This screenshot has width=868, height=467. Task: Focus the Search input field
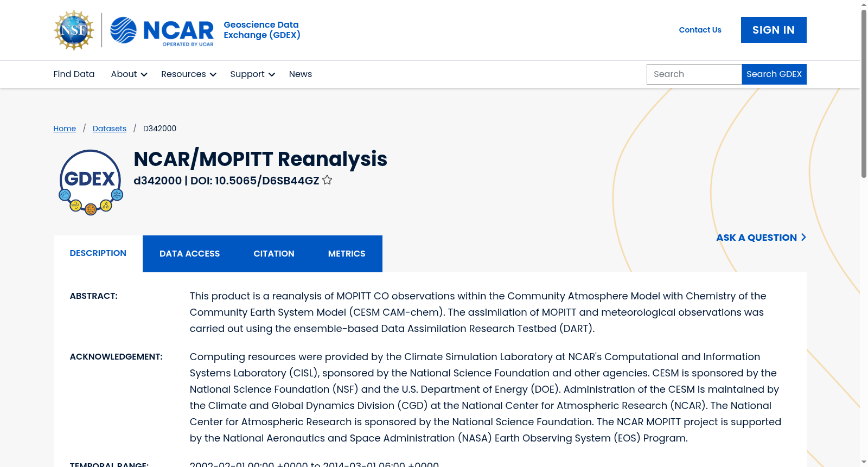694,74
